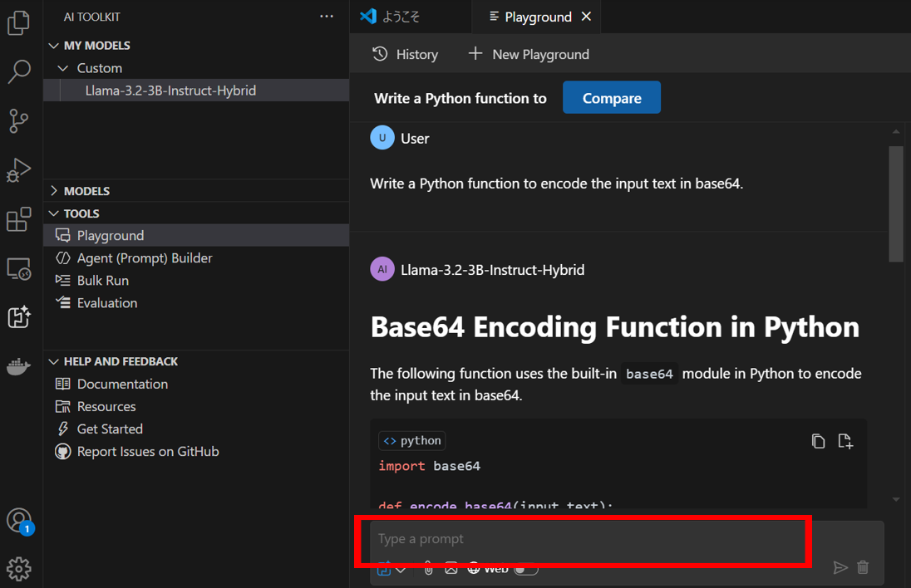This screenshot has height=588, width=911.
Task: Select Llama-3.2-3B-Instruct-Hybrid in model tree
Action: click(196, 91)
